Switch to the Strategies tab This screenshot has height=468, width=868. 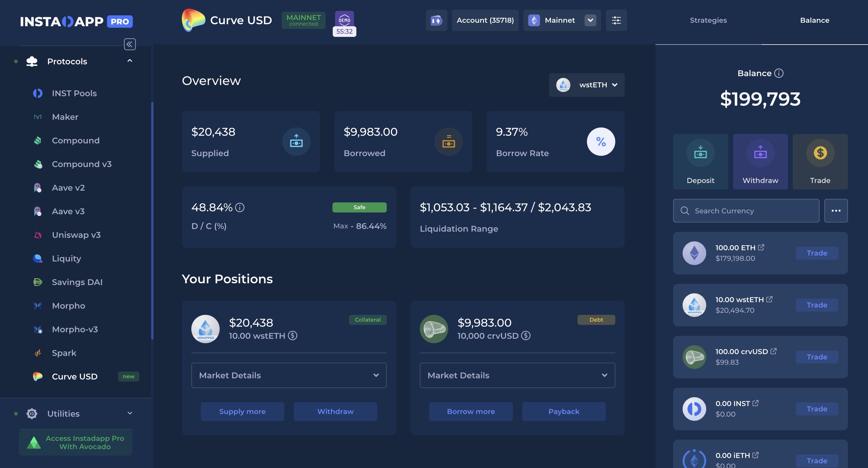coord(708,20)
